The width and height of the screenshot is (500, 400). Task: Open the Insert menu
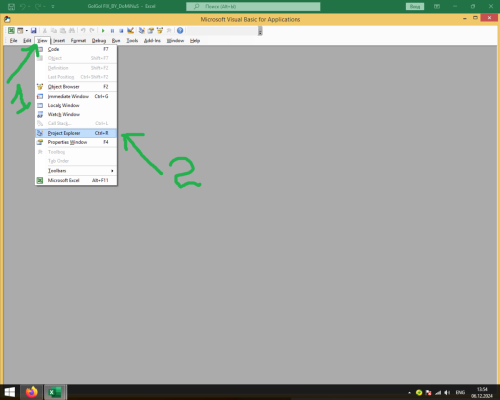click(59, 41)
